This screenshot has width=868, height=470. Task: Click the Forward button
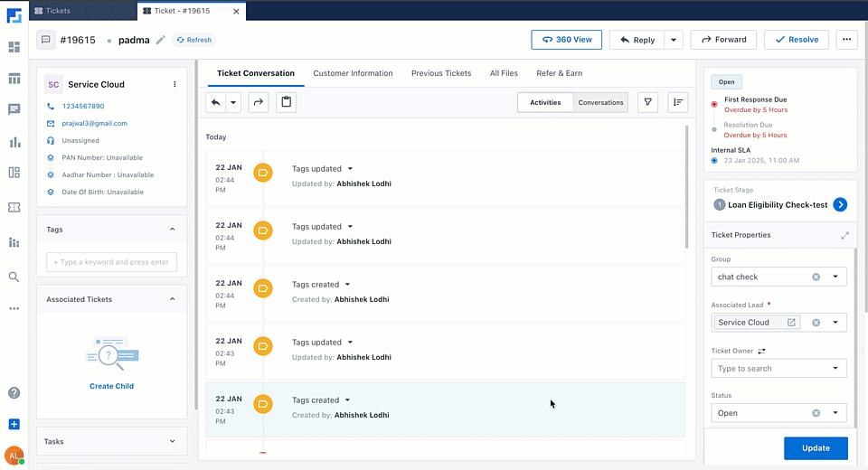point(723,40)
